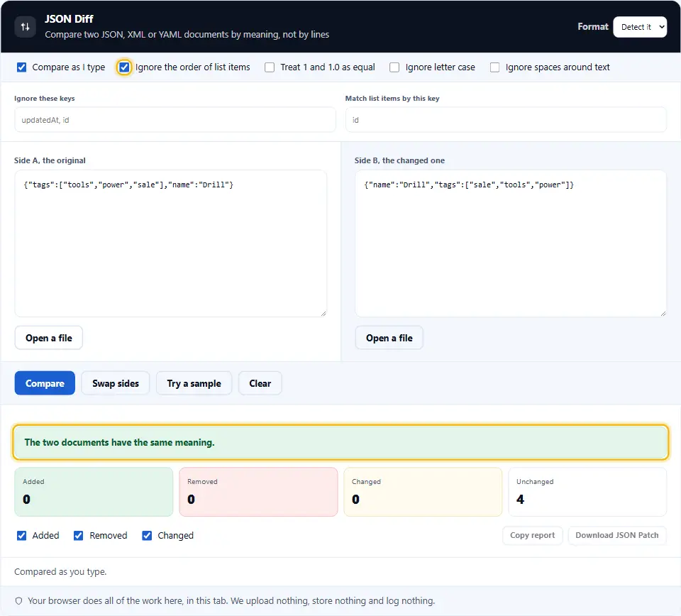Disable Compare as I type
Screen dimensions: 681x616
[x=22, y=67]
